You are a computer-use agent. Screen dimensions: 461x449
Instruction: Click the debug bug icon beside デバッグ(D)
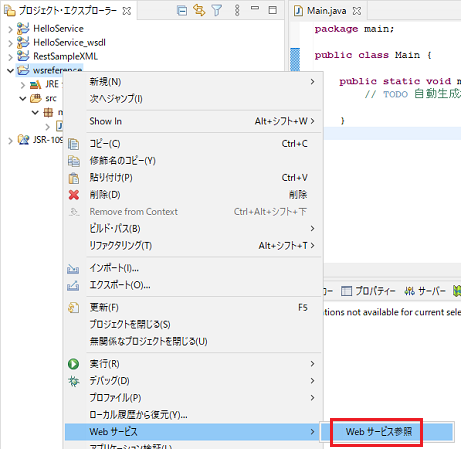(74, 381)
